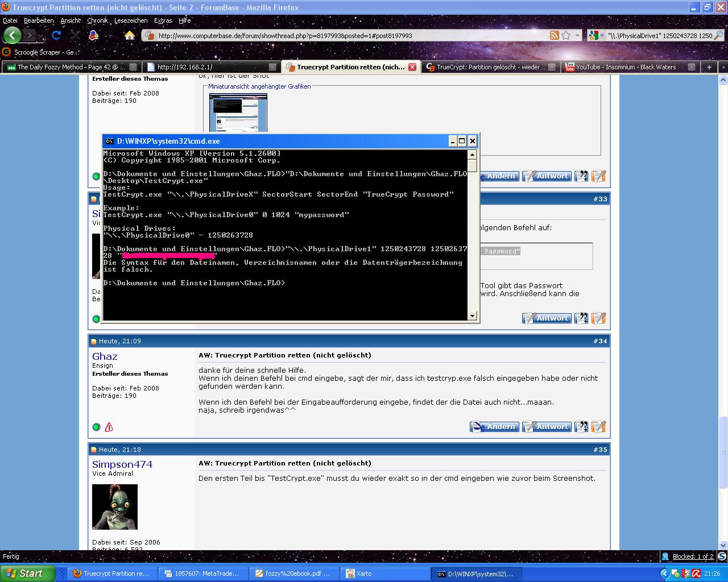Viewport: 728px width, 582px height.
Task: Click the RSS feed icon in the address bar
Action: point(554,35)
